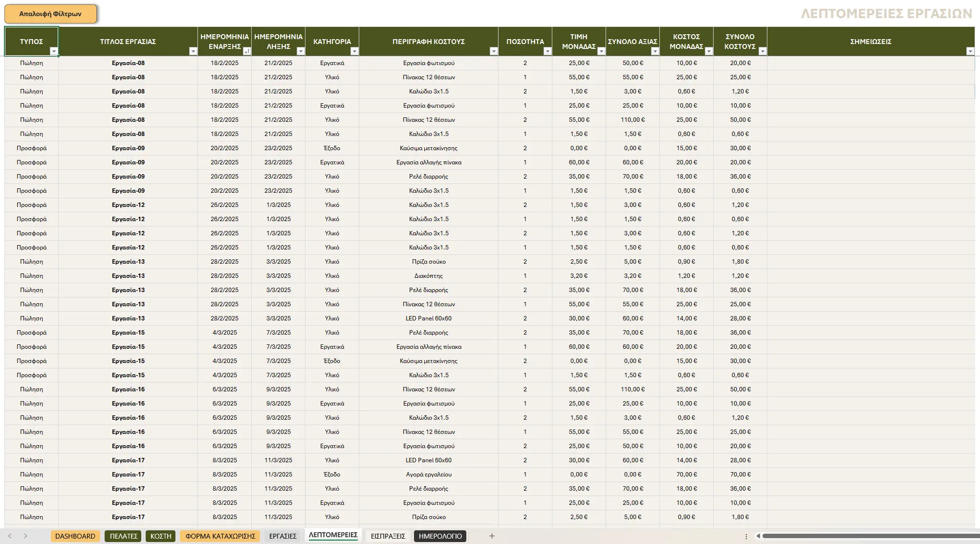Viewport: 980px width, 544px height.
Task: Select cell 'Καύσιμα μετακίνησης' in Εργασία-09 row
Action: pos(429,148)
